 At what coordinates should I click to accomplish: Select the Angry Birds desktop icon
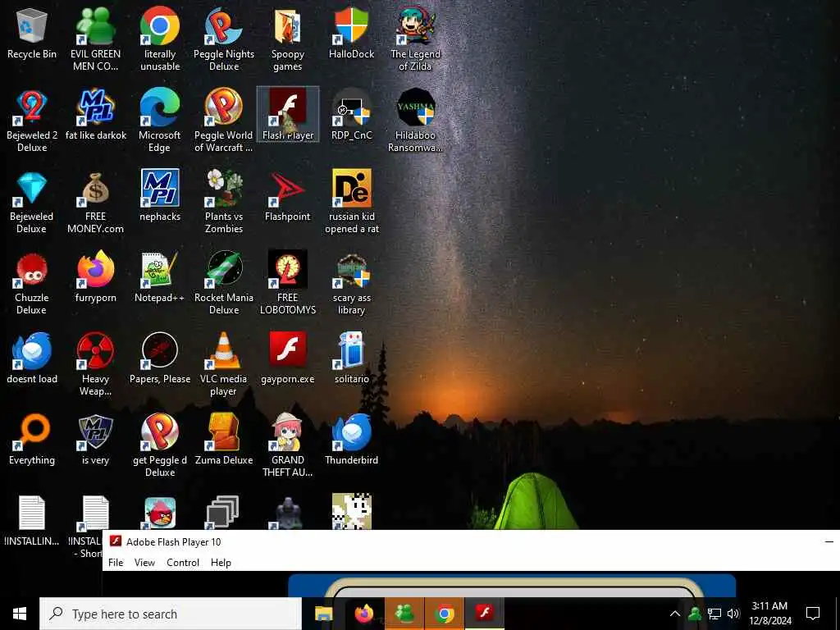click(x=160, y=514)
